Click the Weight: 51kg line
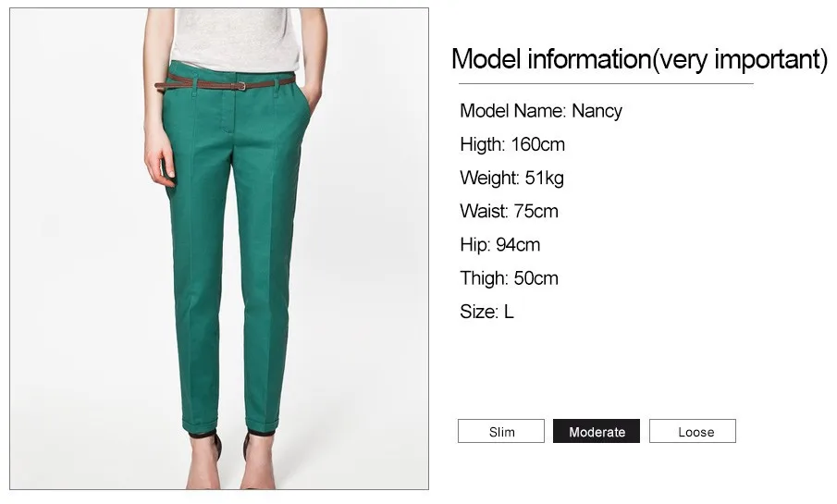Image resolution: width=837 pixels, height=504 pixels. pyautogui.click(x=511, y=178)
